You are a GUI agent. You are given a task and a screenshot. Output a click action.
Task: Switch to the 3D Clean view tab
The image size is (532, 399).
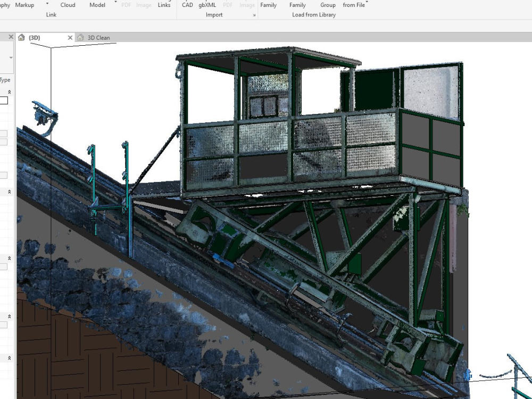[x=98, y=38]
